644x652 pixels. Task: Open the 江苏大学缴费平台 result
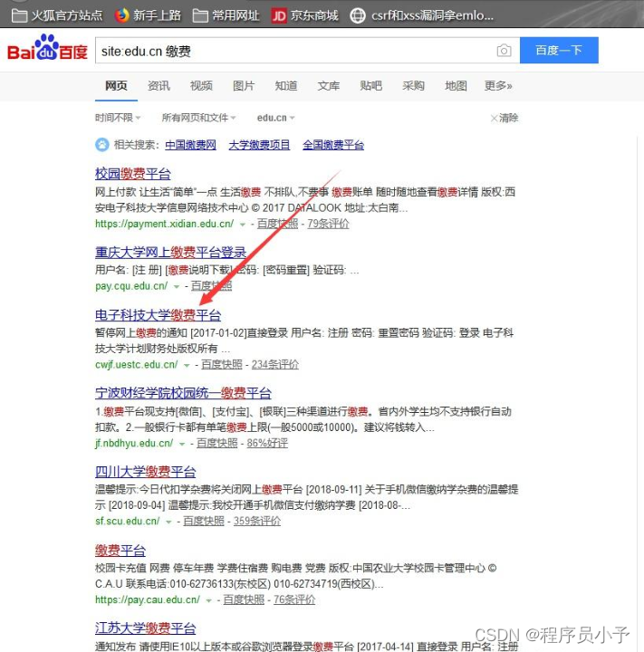pos(145,628)
